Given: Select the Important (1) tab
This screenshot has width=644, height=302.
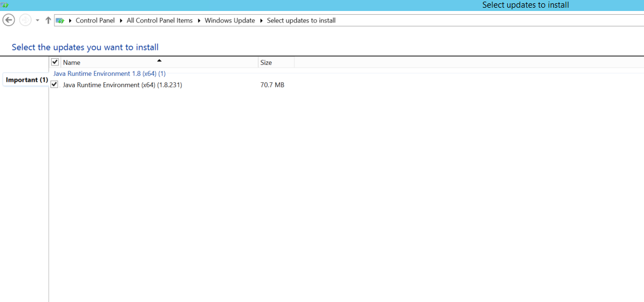Looking at the screenshot, I should click(27, 80).
